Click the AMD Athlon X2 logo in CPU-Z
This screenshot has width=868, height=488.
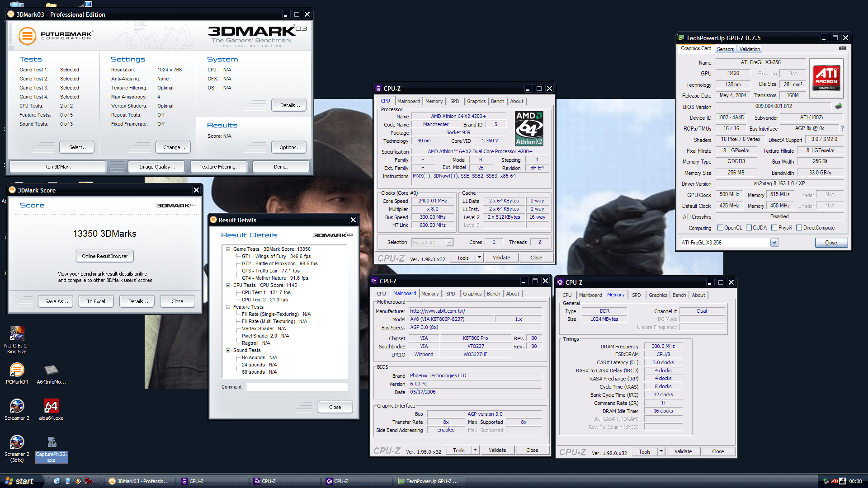tap(529, 129)
